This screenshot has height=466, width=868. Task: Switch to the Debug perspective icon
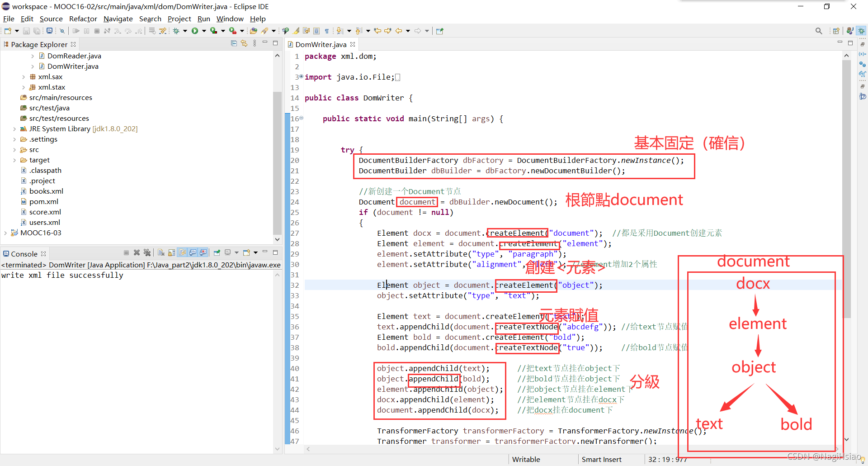coord(862,31)
